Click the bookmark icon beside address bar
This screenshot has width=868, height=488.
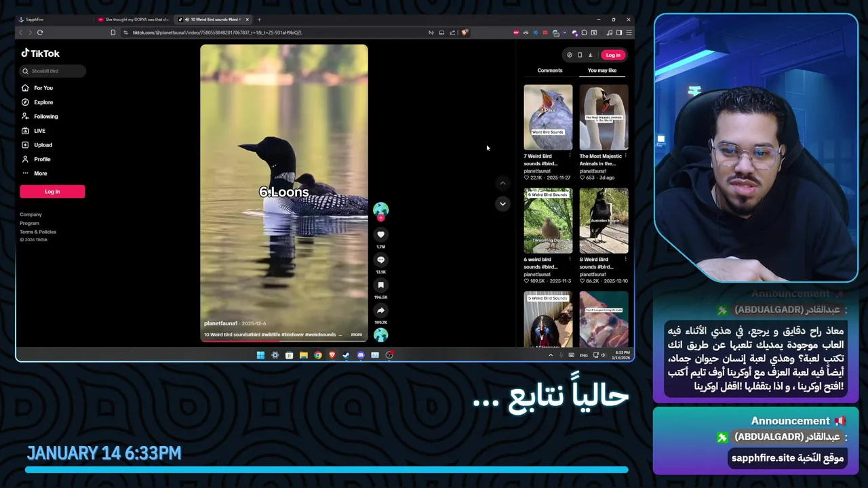113,33
